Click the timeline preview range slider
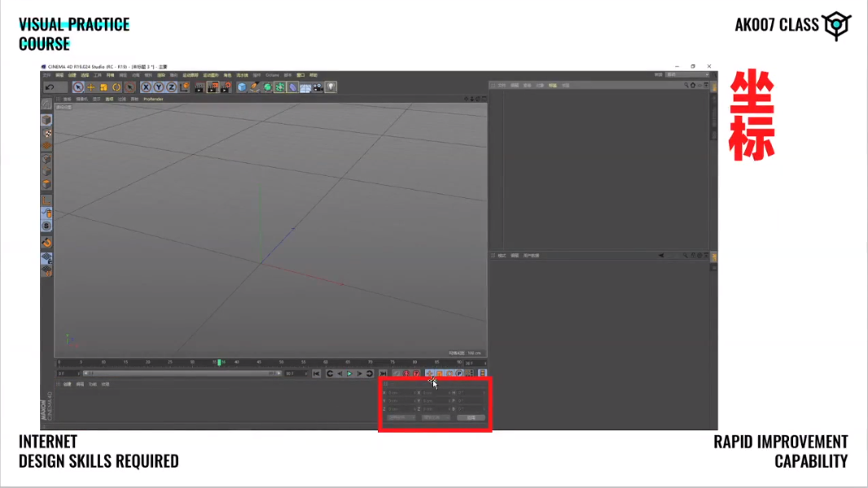The image size is (868, 488). point(182,374)
